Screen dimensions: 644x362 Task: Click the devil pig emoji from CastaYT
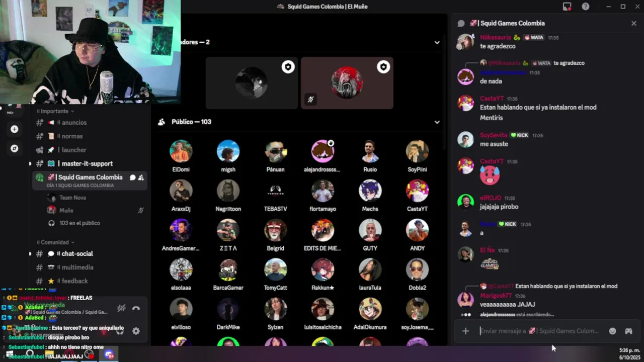pyautogui.click(x=490, y=175)
